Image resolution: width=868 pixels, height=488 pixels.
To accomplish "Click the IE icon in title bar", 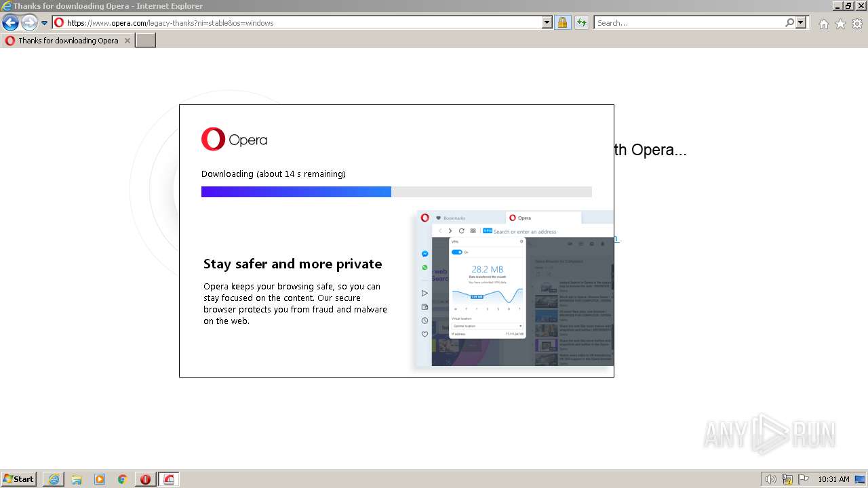I will [x=6, y=6].
